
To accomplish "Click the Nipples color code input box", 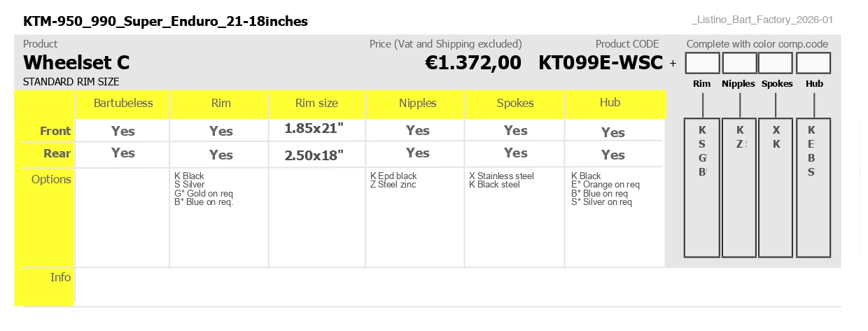I will point(739,63).
